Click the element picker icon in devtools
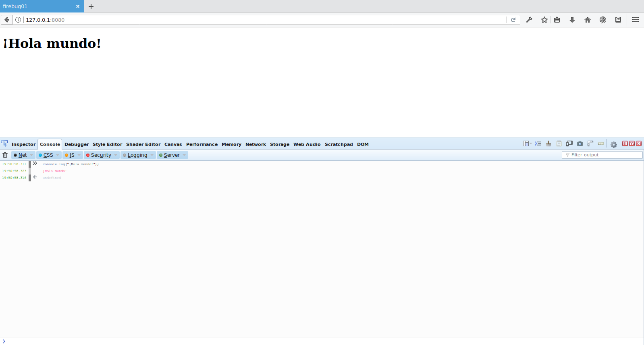Image resolution: width=644 pixels, height=345 pixels. pyautogui.click(x=4, y=143)
